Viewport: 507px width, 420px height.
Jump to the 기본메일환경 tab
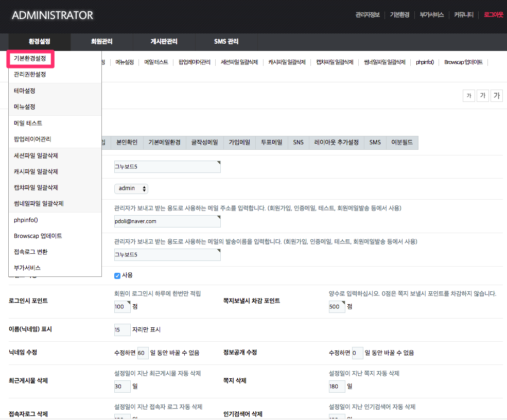coord(164,143)
